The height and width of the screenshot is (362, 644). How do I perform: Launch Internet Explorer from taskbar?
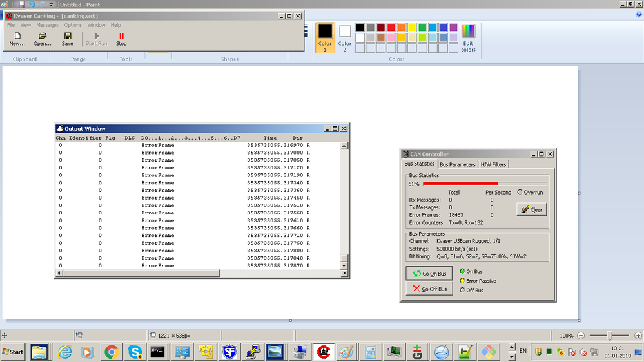coord(64,352)
